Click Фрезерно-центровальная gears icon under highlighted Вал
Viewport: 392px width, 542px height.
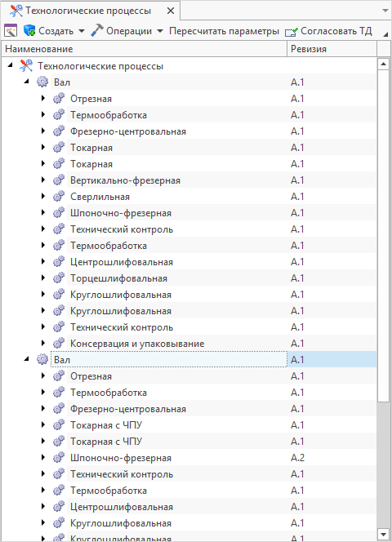[x=59, y=408]
